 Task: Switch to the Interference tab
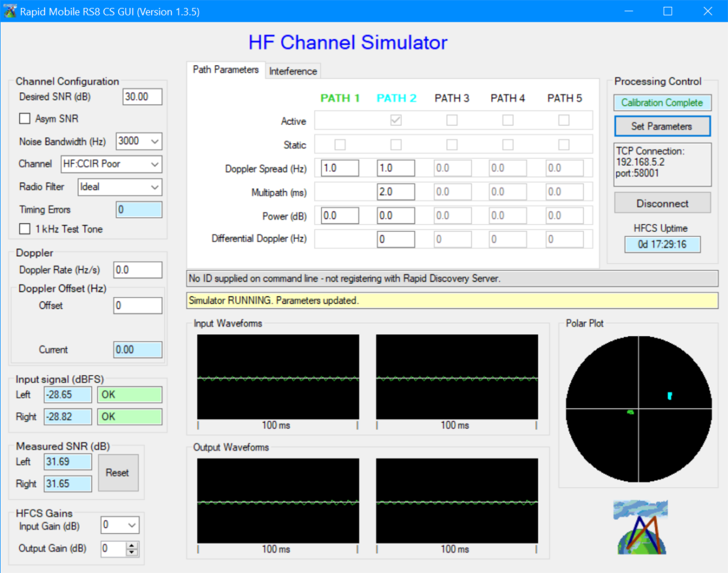293,71
